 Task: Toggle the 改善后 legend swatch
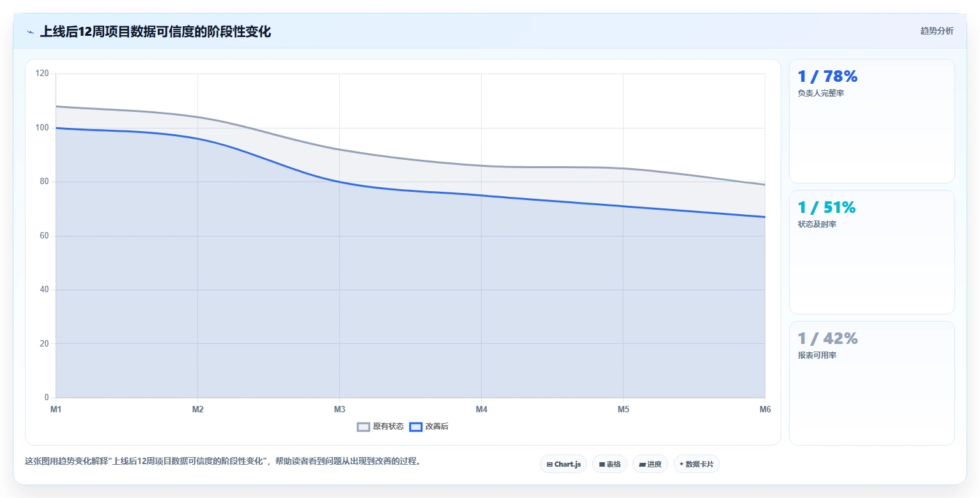coord(416,426)
